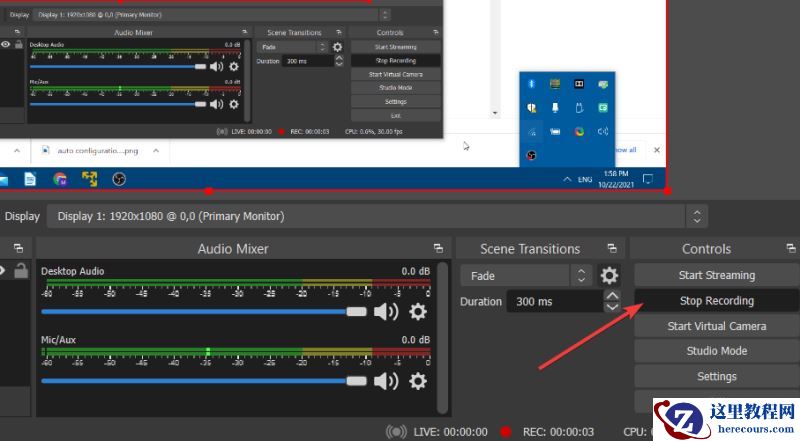Click Start Virtual Camera in main Controls

pyautogui.click(x=716, y=326)
